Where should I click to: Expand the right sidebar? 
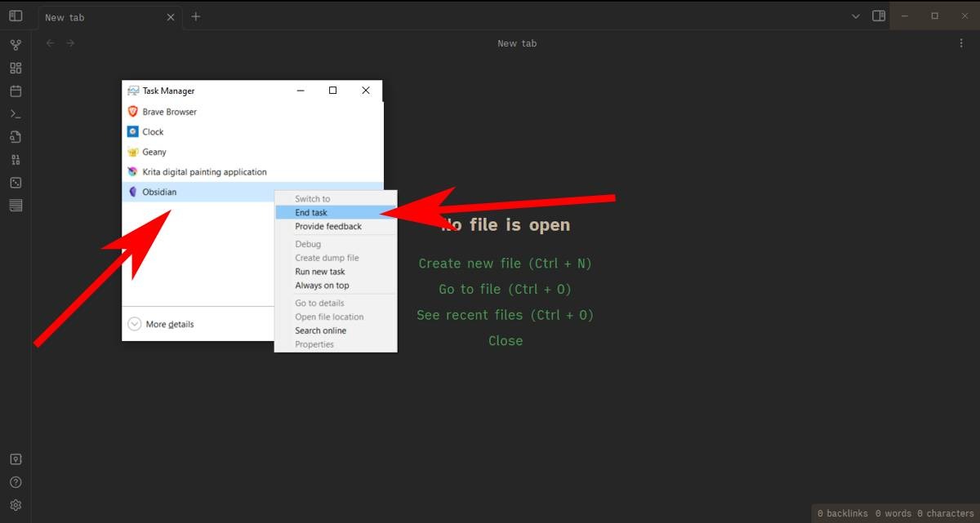[878, 16]
